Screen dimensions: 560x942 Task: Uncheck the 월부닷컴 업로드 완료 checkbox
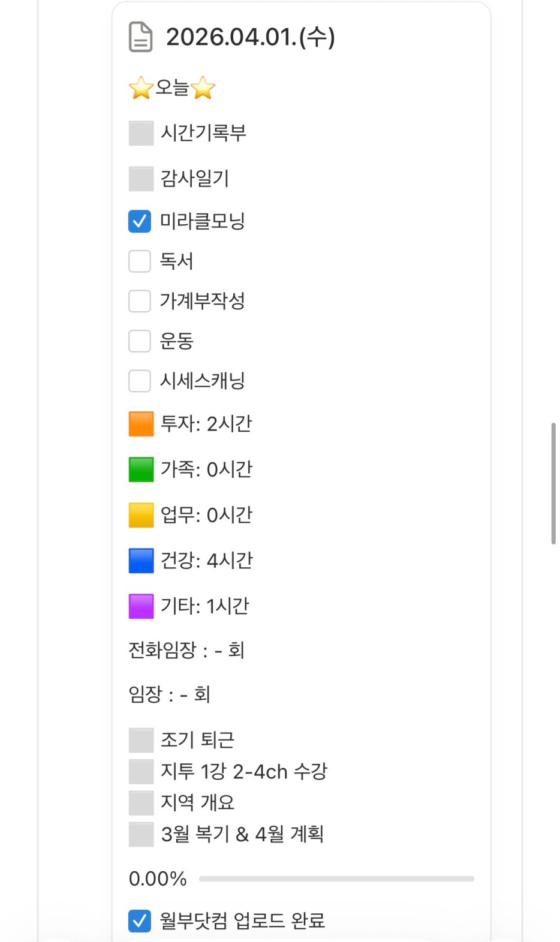click(x=140, y=921)
